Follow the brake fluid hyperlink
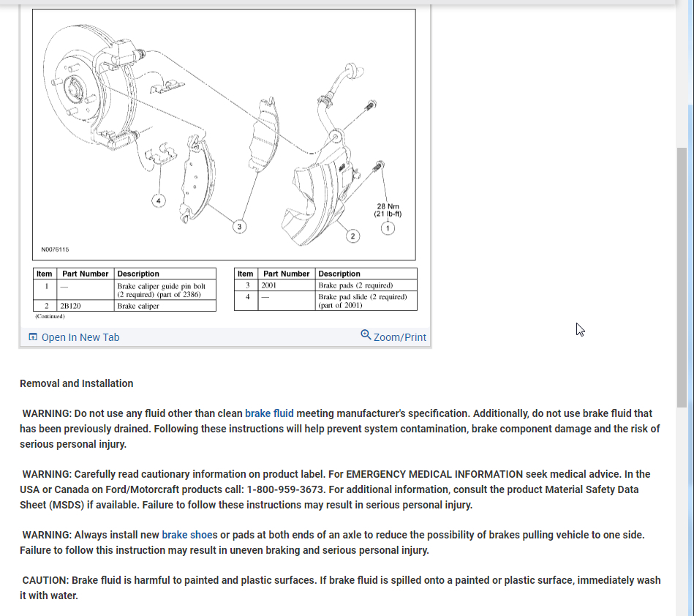The width and height of the screenshot is (694, 616). [x=269, y=413]
